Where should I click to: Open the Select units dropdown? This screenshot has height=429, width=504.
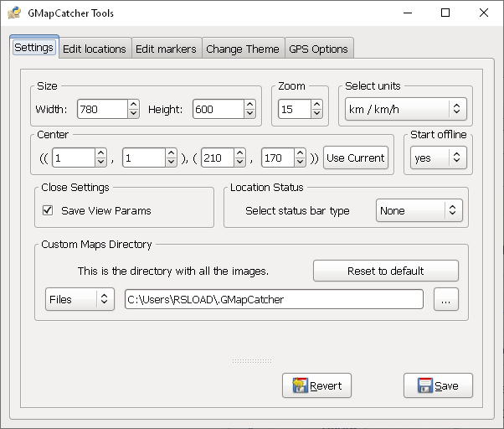click(x=406, y=109)
